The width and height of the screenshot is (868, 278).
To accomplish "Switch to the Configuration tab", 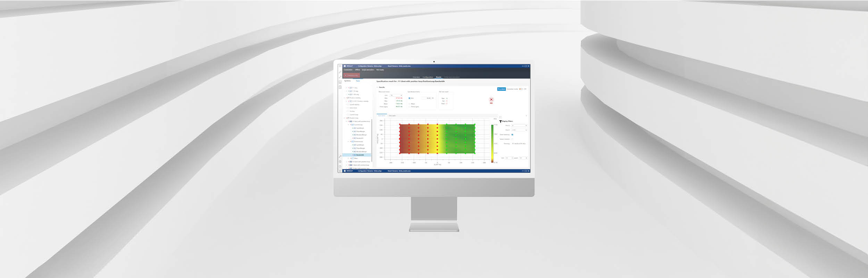I will (x=428, y=77).
